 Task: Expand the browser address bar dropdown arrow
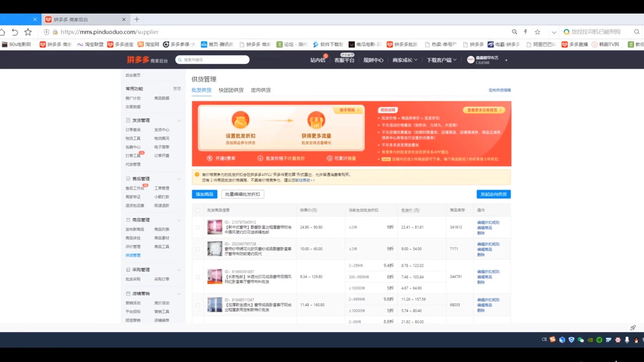[554, 32]
